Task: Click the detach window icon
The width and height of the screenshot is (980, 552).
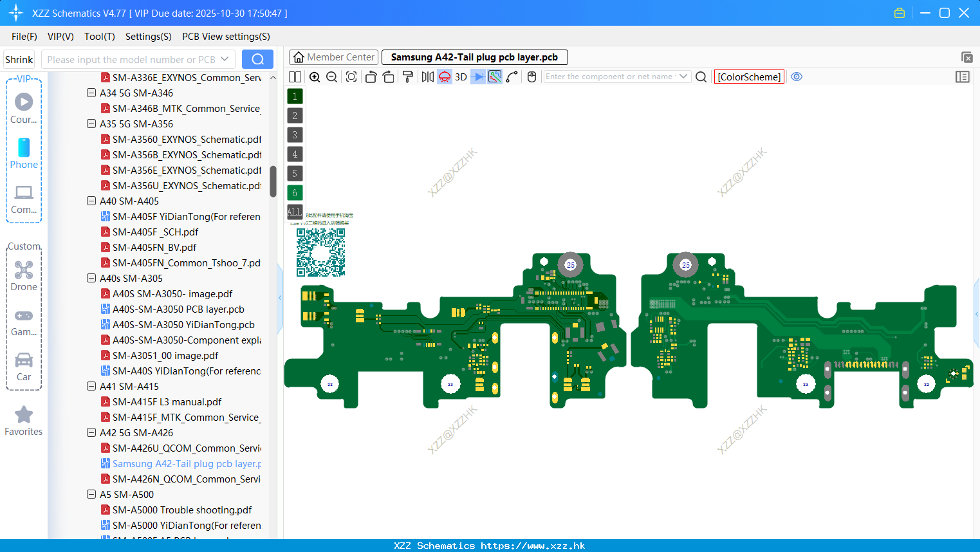Action: pos(966,57)
